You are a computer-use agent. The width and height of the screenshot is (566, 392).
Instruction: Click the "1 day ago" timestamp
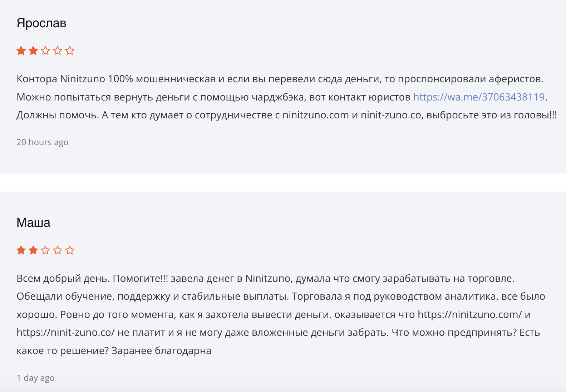[35, 378]
